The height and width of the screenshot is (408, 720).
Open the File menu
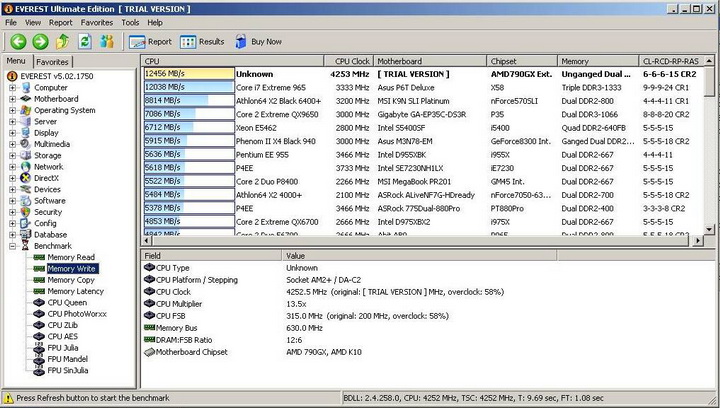tap(11, 22)
